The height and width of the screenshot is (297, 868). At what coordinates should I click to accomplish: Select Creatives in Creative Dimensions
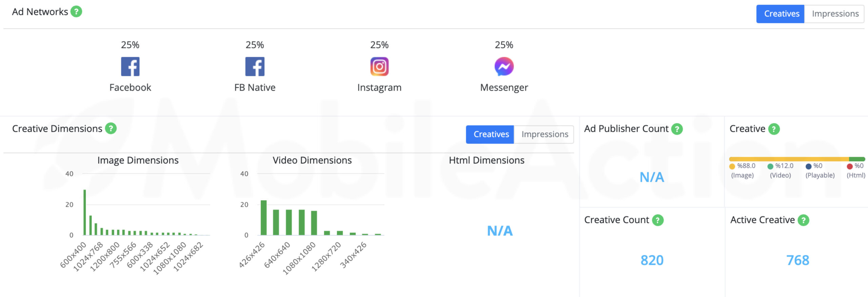(x=490, y=134)
